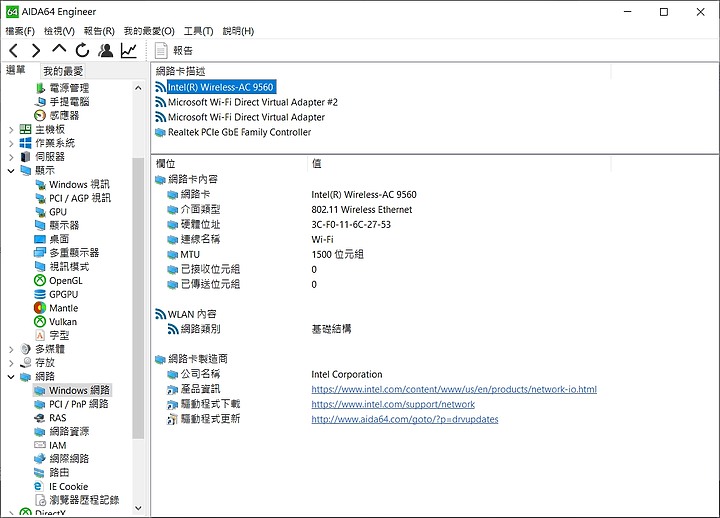Click the tree scrollbar up arrow

coord(138,87)
